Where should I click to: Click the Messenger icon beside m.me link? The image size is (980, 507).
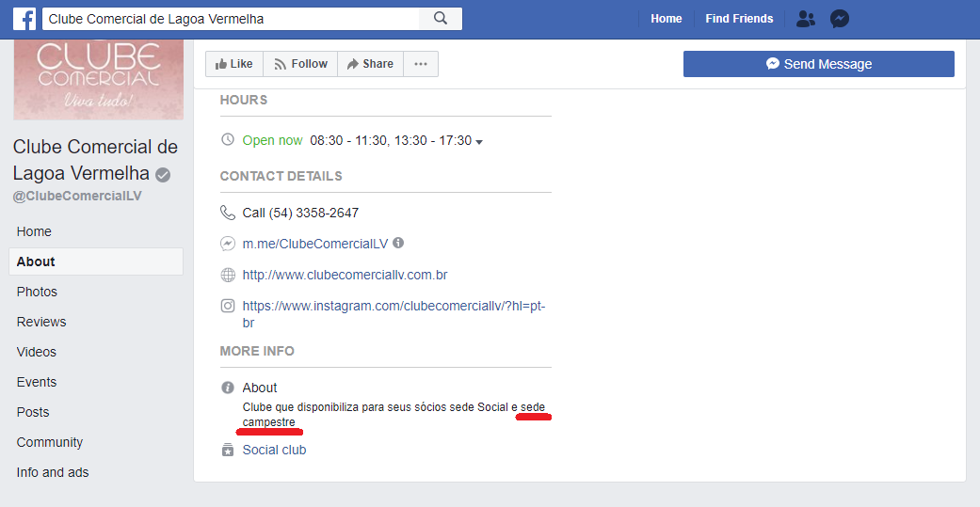pyautogui.click(x=228, y=244)
